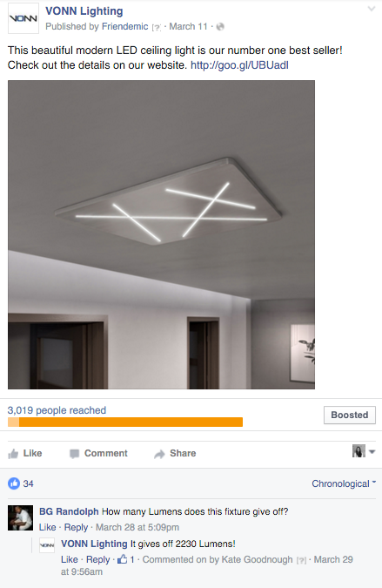Click the BG Randolph commenter name
Screen dimensions: 382x588
(x=69, y=511)
